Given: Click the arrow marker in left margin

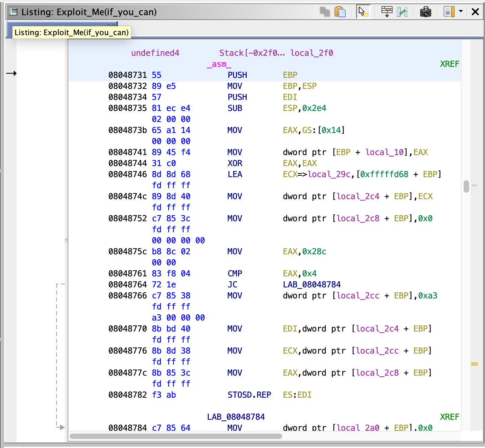Looking at the screenshot, I should pos(11,73).
